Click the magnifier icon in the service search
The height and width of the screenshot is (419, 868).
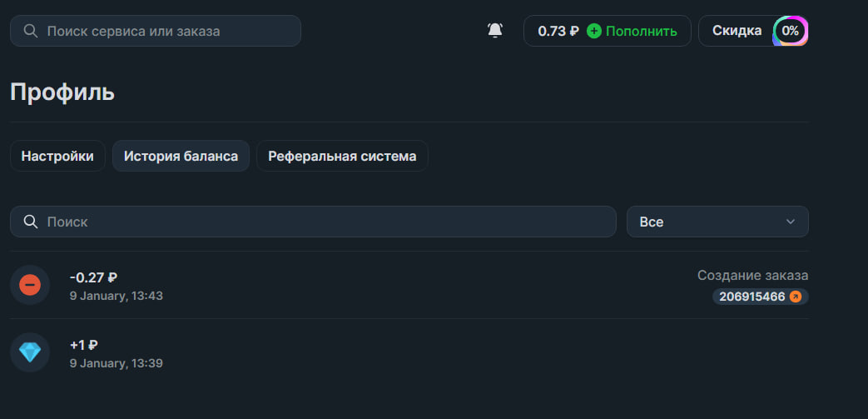(31, 31)
